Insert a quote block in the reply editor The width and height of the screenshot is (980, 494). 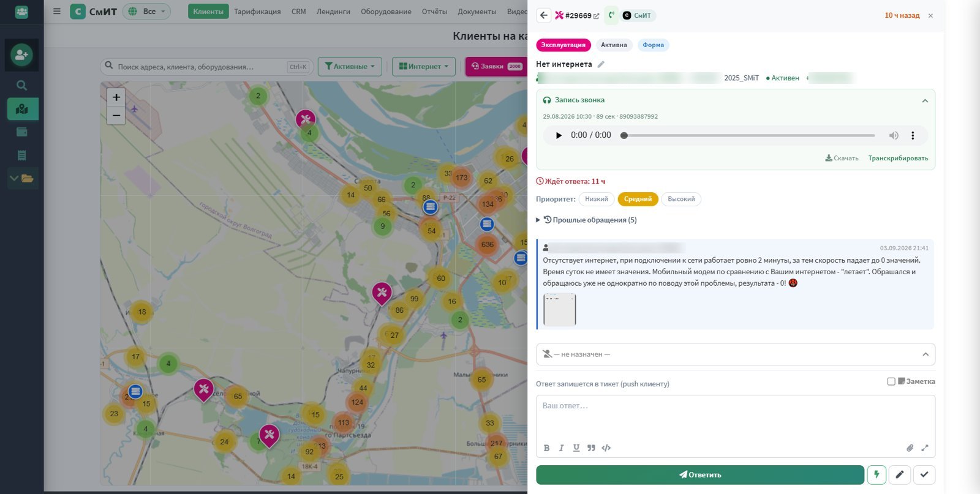591,448
